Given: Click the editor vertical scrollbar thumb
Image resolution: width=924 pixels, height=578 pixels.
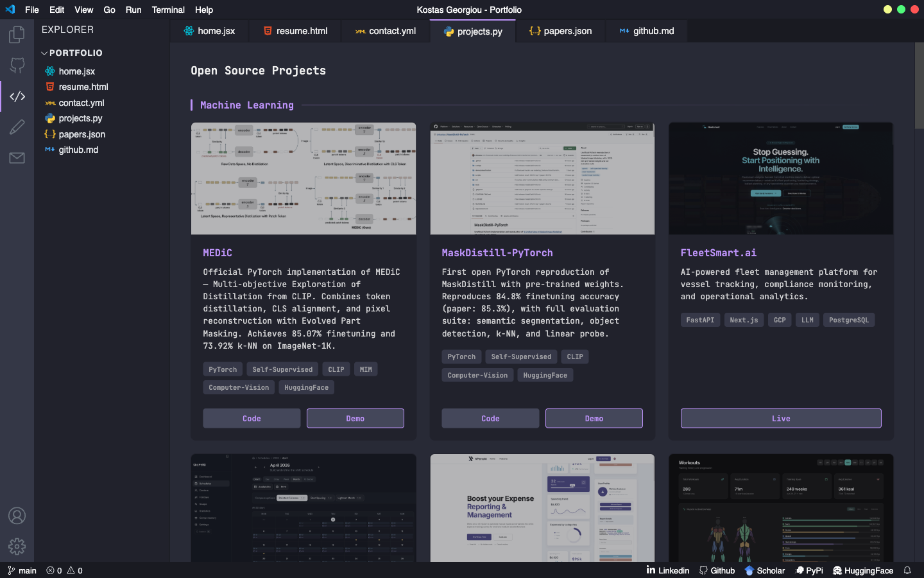Looking at the screenshot, I should [919, 85].
